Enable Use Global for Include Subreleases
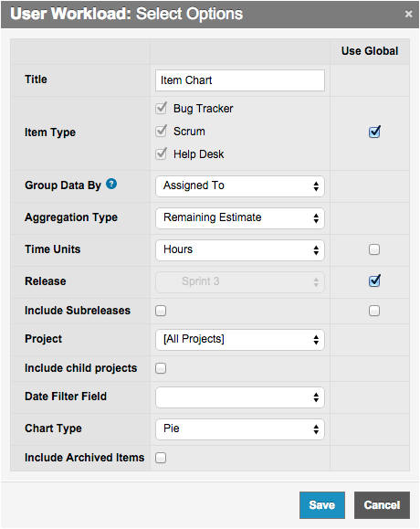This screenshot has height=529, width=420. pyautogui.click(x=374, y=311)
